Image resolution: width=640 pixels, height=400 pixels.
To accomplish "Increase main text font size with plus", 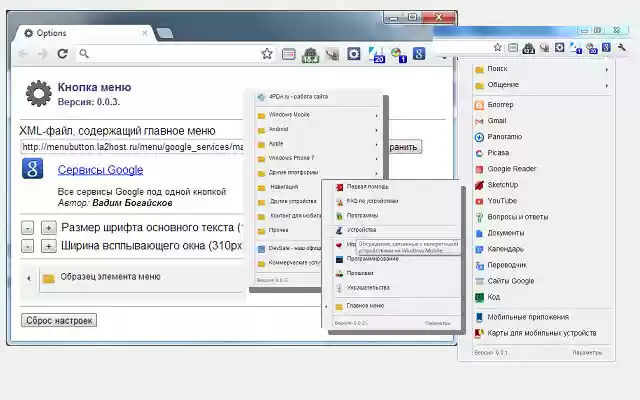I will pyautogui.click(x=49, y=228).
